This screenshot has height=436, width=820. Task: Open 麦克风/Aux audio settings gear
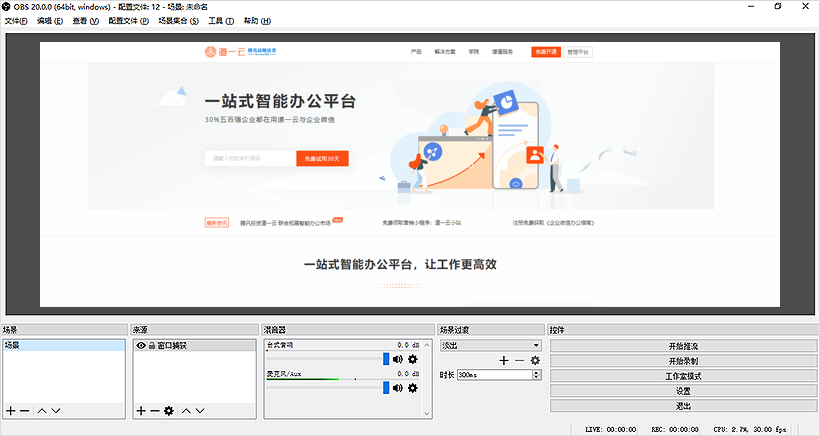coord(412,387)
